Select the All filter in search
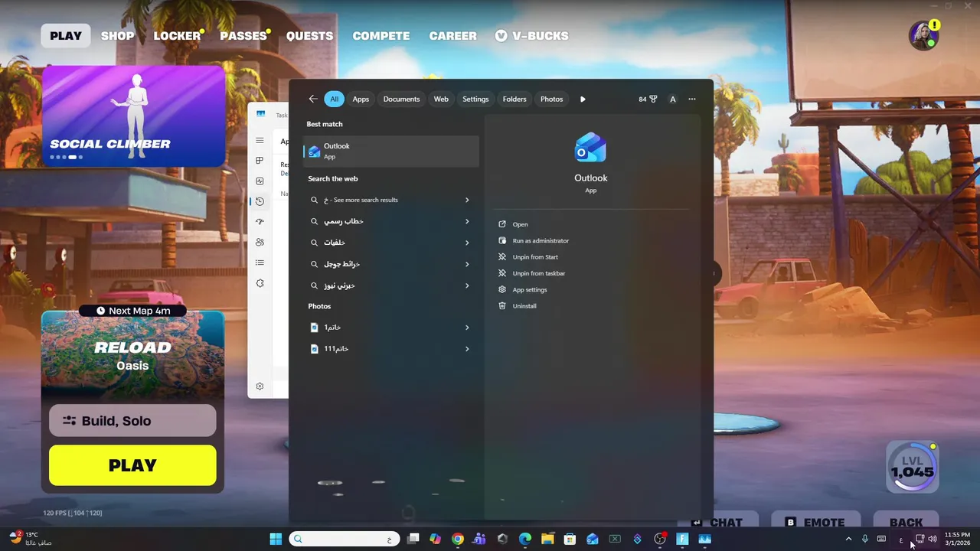 point(334,99)
